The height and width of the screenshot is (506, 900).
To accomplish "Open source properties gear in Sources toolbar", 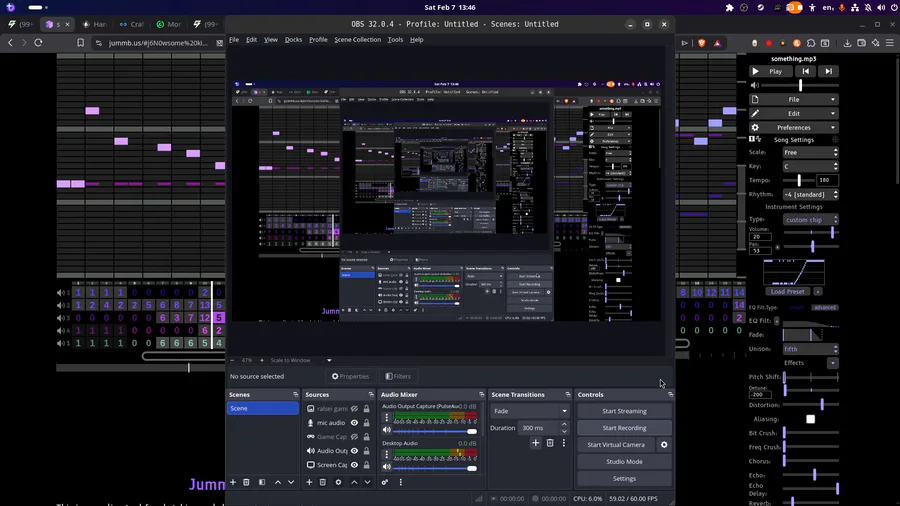I will pyautogui.click(x=338, y=482).
